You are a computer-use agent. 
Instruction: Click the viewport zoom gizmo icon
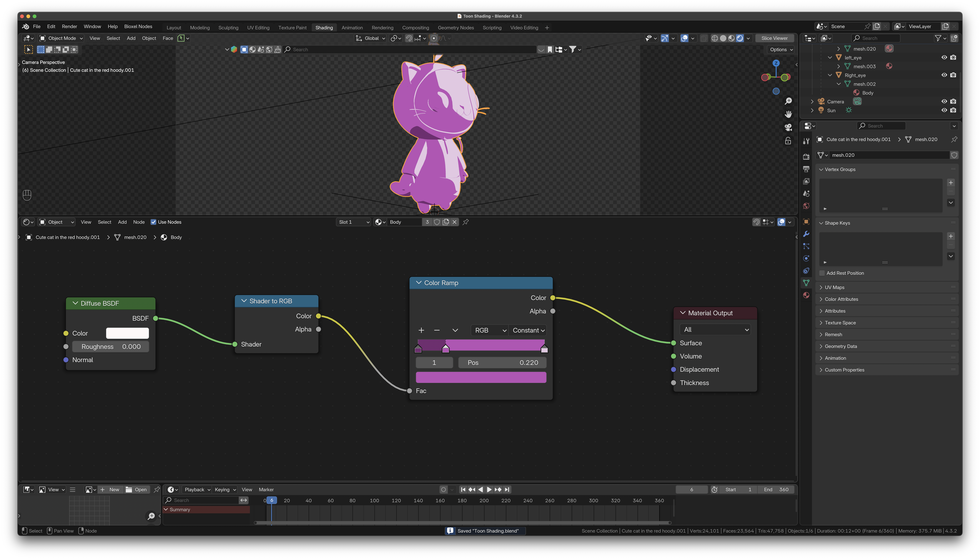[x=788, y=101]
